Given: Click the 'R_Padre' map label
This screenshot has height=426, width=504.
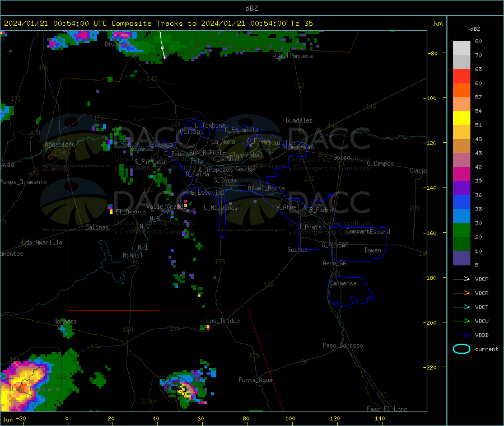Looking at the screenshot, I should pyautogui.click(x=321, y=210).
